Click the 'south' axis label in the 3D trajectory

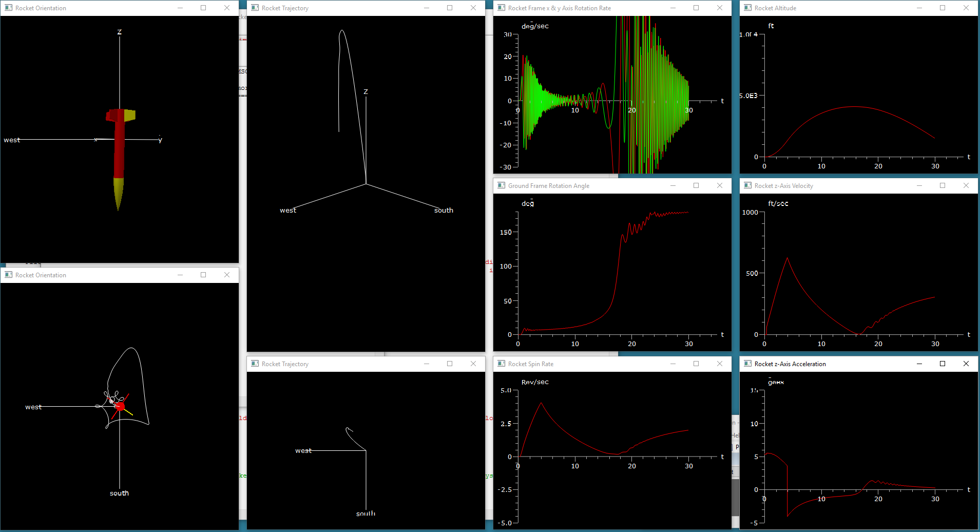tap(444, 210)
